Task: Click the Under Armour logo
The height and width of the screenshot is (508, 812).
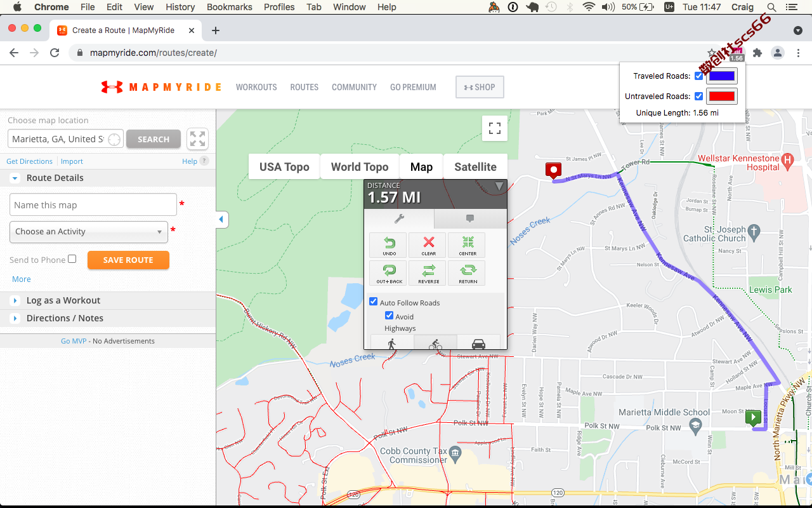Action: (112, 87)
